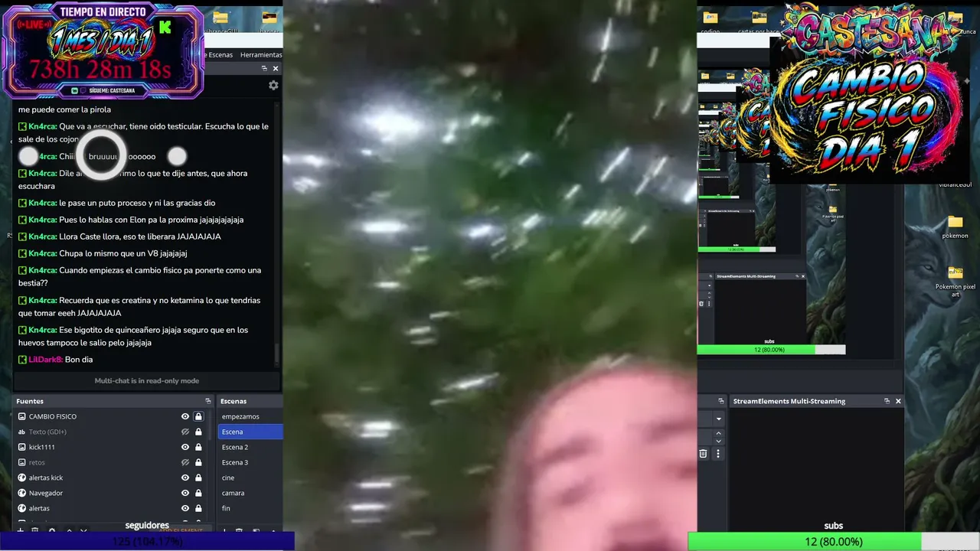Click Kn4rca's 'Llora Caste llora' chat message

[x=119, y=236]
